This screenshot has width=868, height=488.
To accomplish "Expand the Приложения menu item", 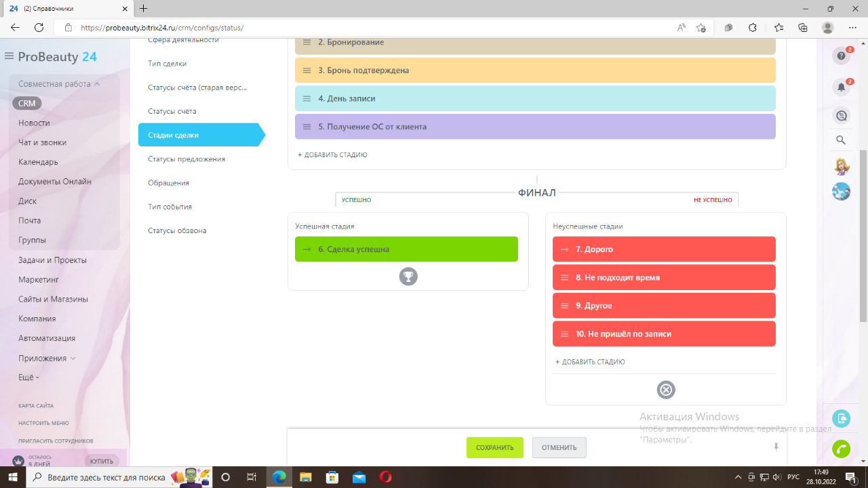I will (47, 358).
